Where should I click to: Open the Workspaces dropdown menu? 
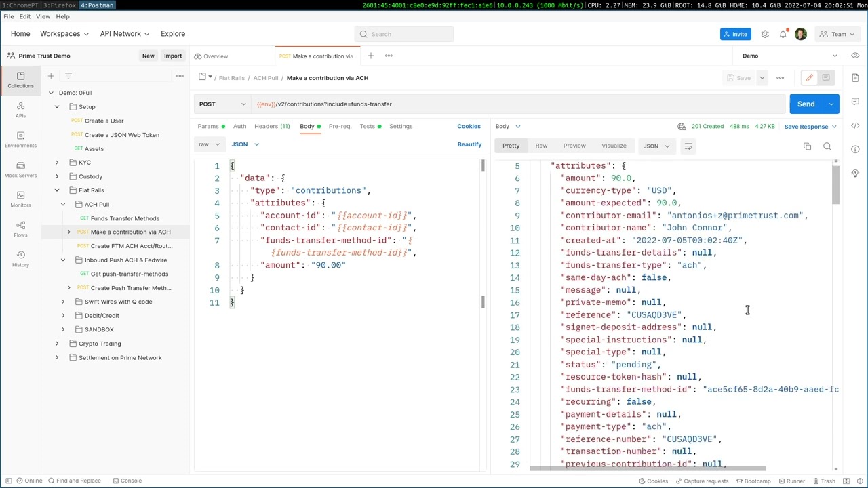tap(64, 34)
